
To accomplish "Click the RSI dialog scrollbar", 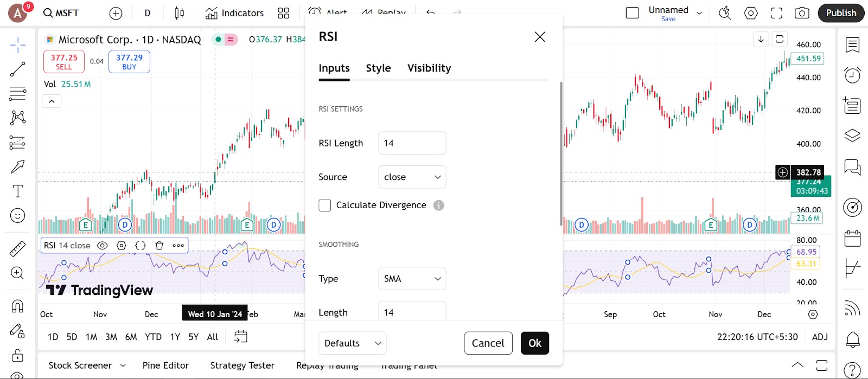I will [x=561, y=154].
